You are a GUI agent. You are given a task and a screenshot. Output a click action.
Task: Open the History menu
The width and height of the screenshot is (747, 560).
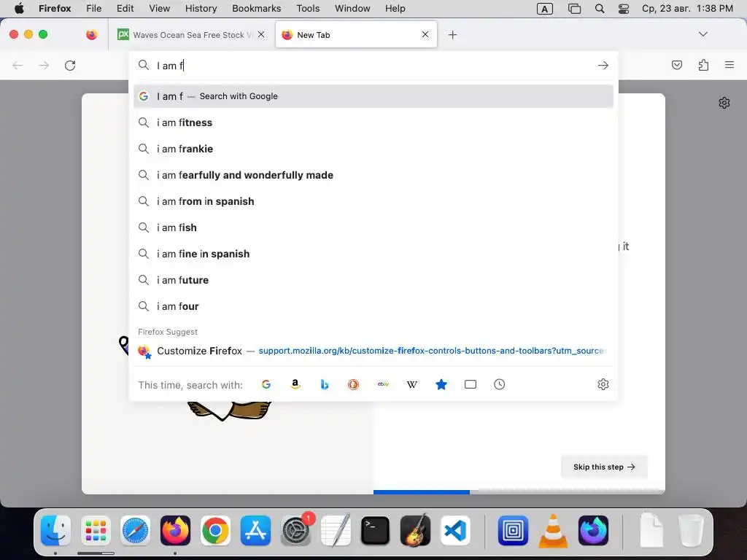(x=201, y=9)
